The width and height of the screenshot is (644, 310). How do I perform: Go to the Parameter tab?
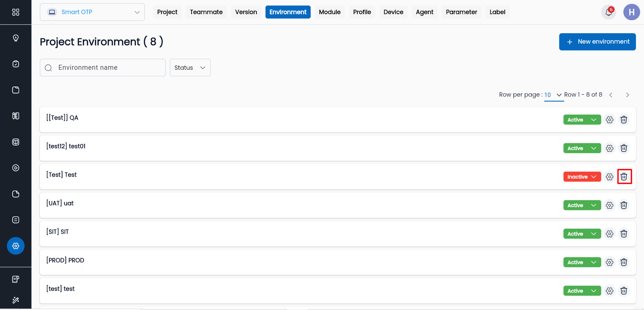point(461,12)
